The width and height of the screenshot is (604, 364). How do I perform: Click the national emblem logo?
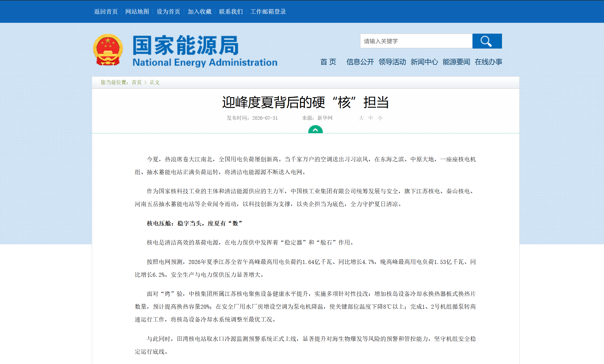click(108, 50)
